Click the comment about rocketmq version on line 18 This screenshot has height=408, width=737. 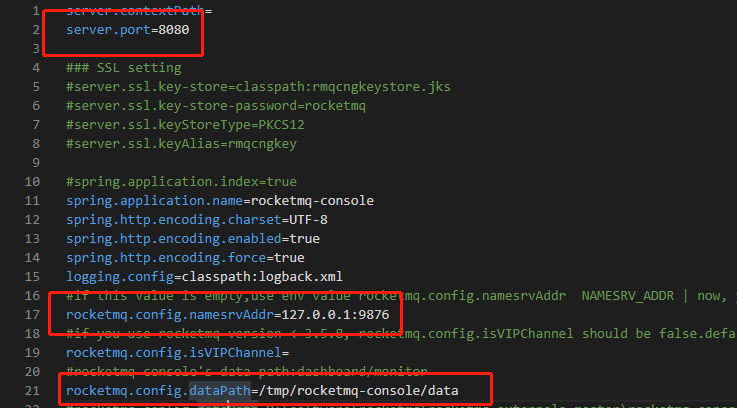[x=401, y=334]
